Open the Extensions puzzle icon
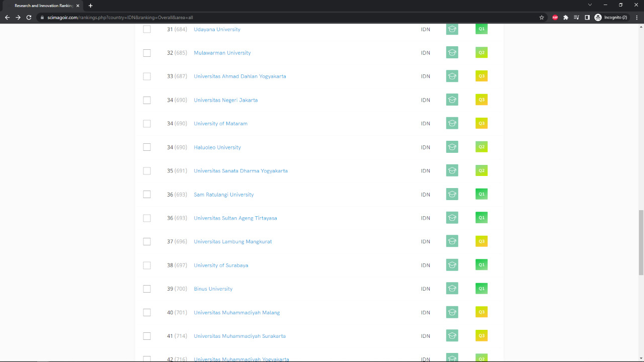 [566, 17]
